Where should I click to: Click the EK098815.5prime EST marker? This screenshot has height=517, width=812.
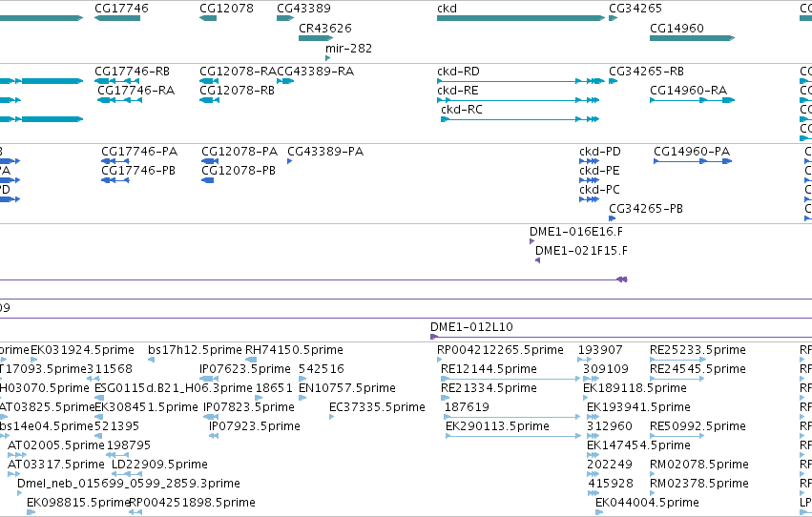click(x=31, y=512)
